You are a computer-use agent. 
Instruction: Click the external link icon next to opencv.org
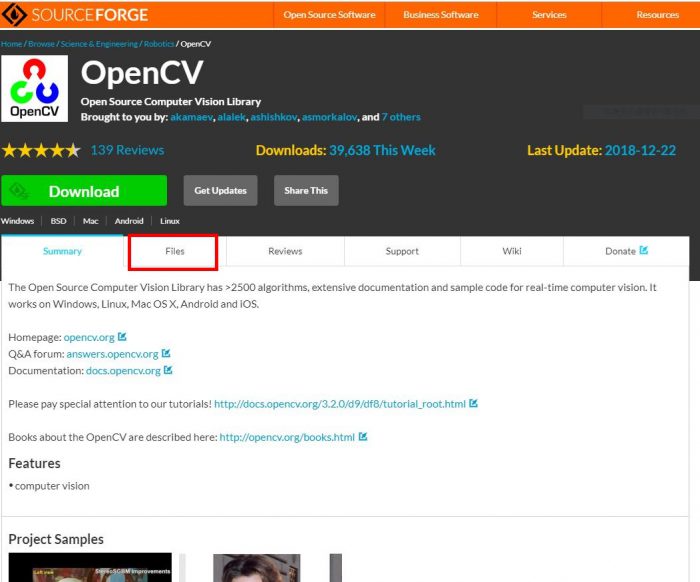coord(122,337)
